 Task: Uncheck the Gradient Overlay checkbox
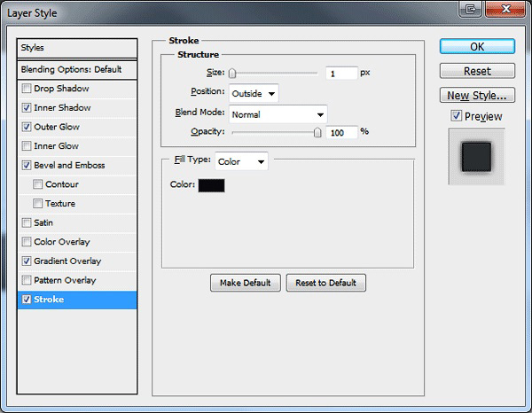click(x=27, y=261)
